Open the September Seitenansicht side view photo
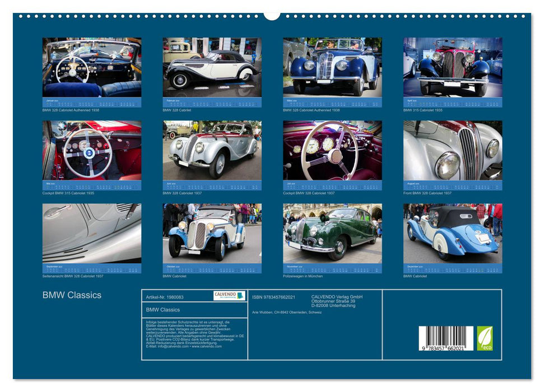Viewport: 544px width, 392px height. tap(92, 233)
